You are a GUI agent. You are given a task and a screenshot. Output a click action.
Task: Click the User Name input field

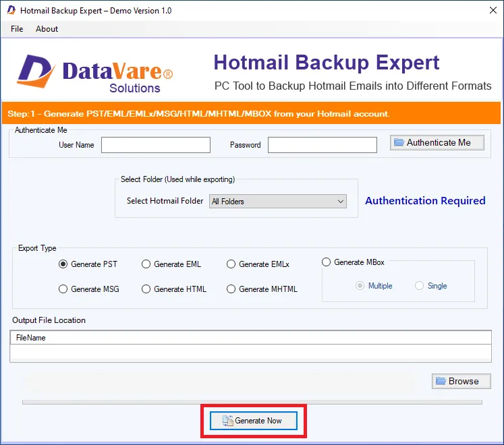(x=156, y=145)
